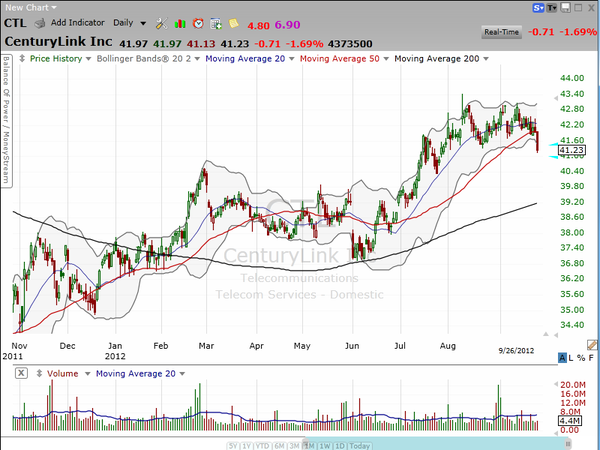Image resolution: width=600 pixels, height=450 pixels.
Task: Click the gray triangle next to 43.40
Action: 556,98
